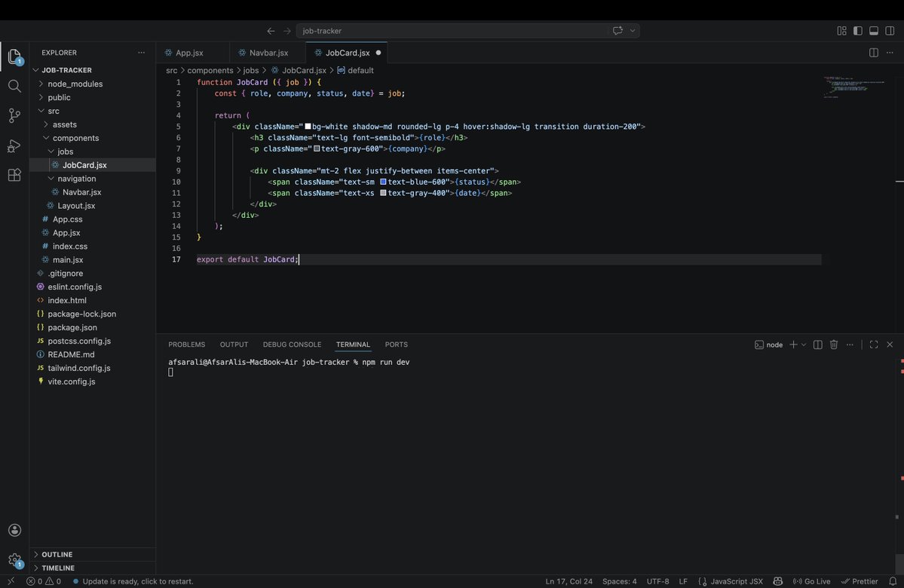
Task: Expand the OUTLINE section
Action: pos(92,554)
